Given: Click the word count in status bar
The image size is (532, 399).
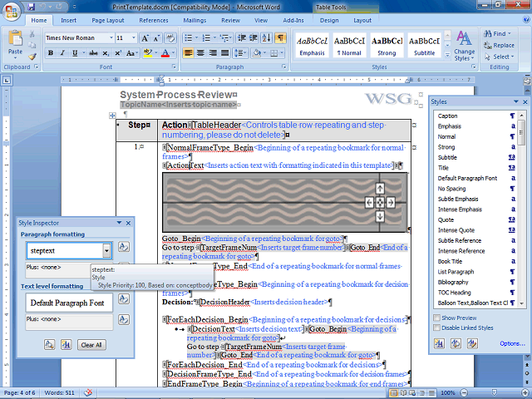Looking at the screenshot, I should pyautogui.click(x=59, y=392).
